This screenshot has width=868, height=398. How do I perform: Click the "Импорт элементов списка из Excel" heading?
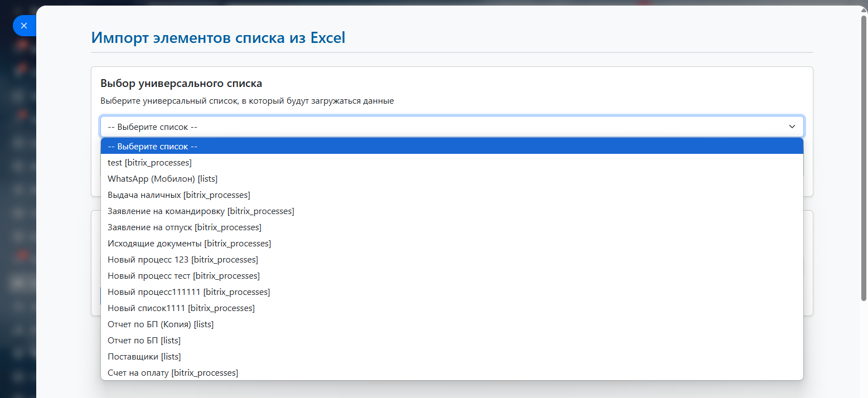[x=218, y=38]
